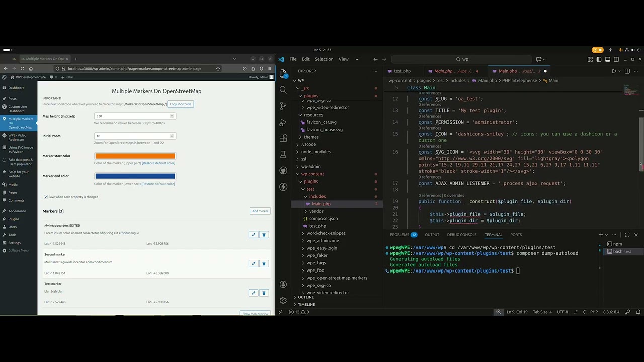Open lightning bolt icon in activity bar

coord(283,187)
